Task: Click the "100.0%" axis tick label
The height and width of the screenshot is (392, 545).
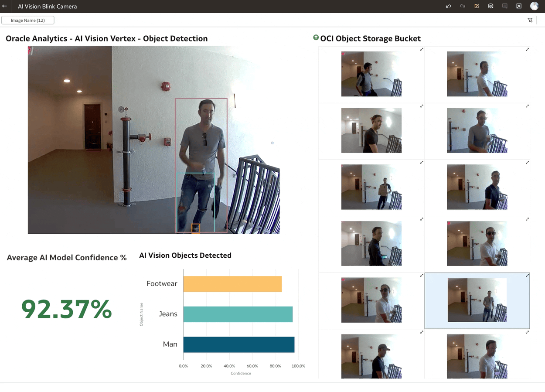Action: pyautogui.click(x=298, y=366)
